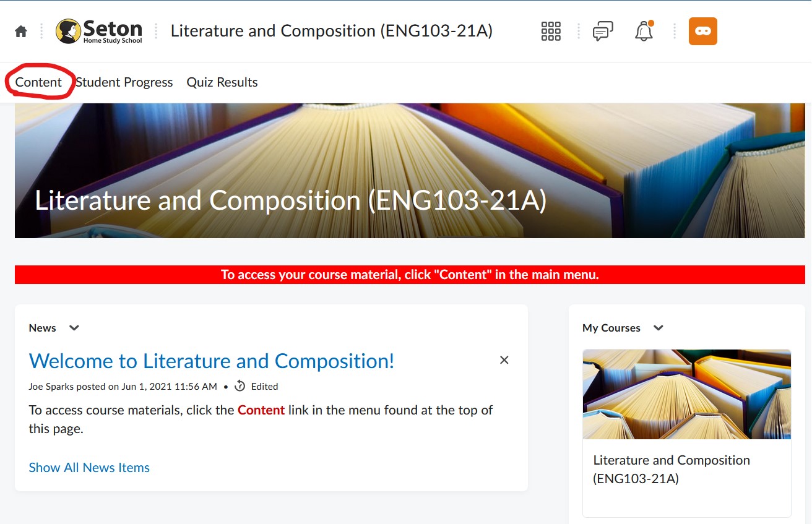Open the message alerts chat icon
Image resolution: width=812 pixels, height=524 pixels.
[x=603, y=31]
